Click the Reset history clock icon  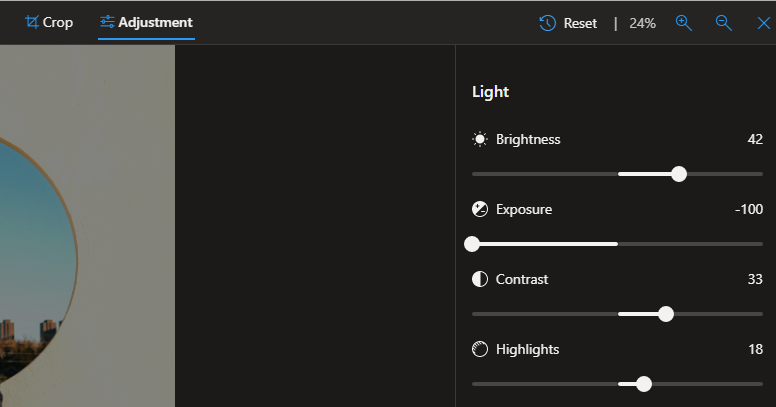point(548,23)
